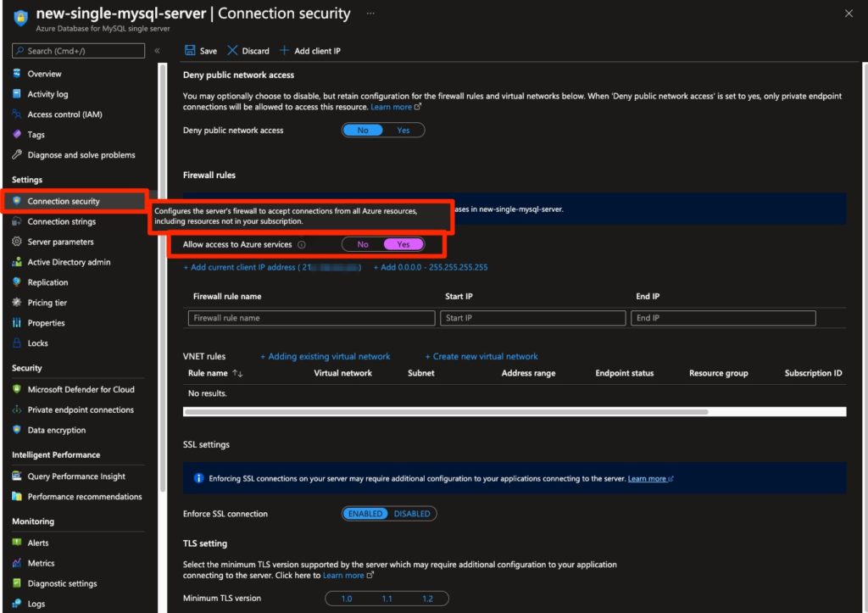The height and width of the screenshot is (613, 868).
Task: Click the Replication icon
Action: pyautogui.click(x=17, y=281)
